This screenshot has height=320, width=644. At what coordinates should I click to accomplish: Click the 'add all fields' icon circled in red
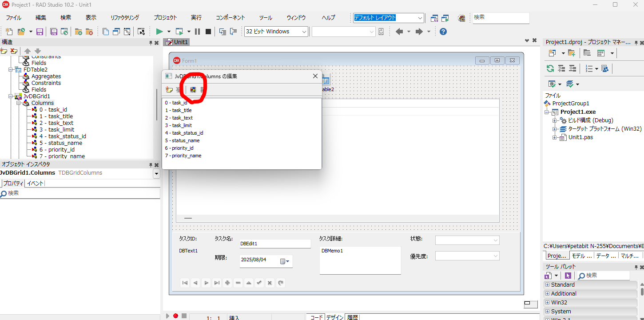click(193, 89)
